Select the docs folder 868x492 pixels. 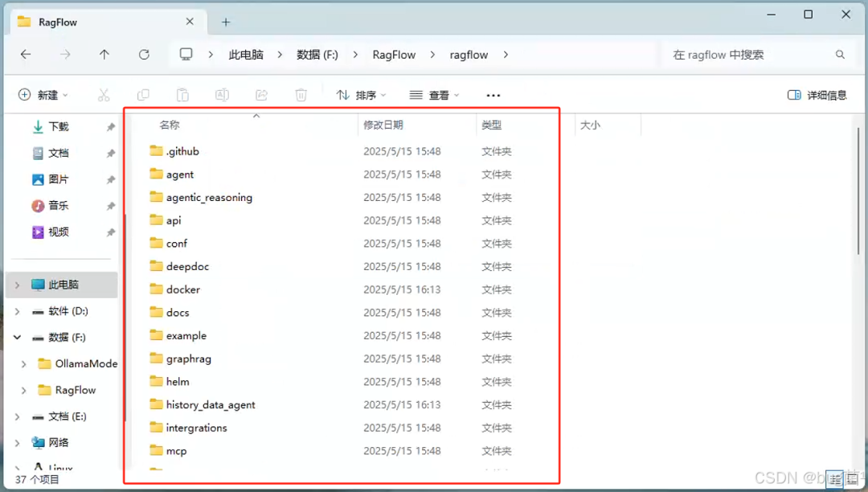tap(178, 312)
